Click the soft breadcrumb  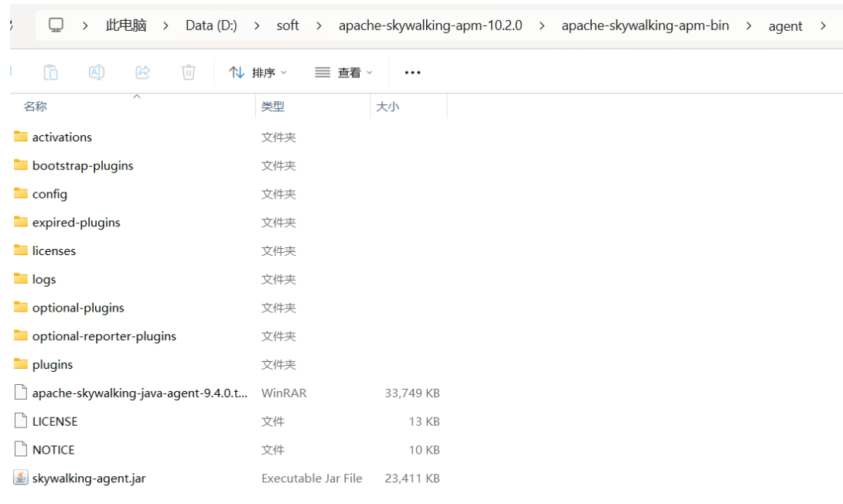click(288, 26)
